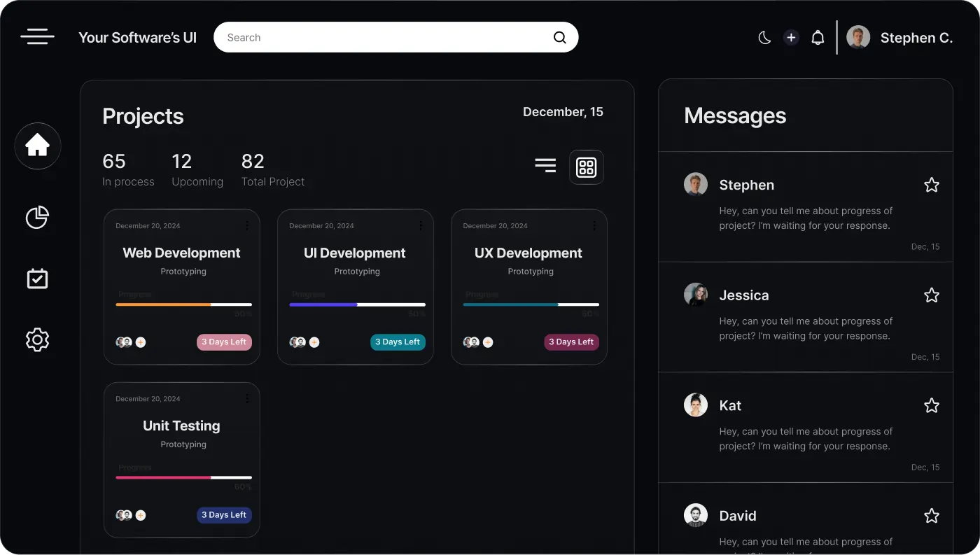
Task: Star Kat's message
Action: 931,405
